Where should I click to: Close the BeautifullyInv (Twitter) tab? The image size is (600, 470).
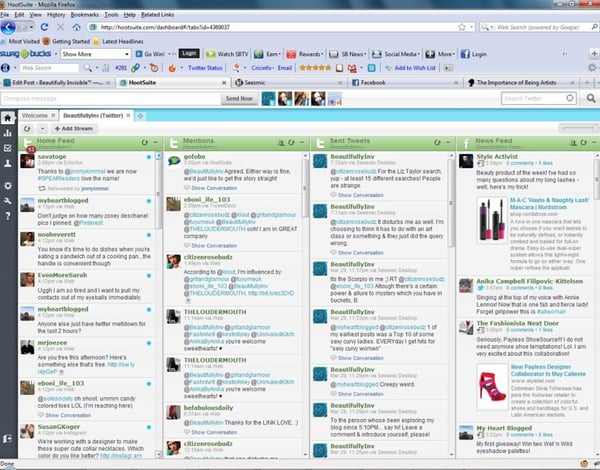click(x=129, y=116)
